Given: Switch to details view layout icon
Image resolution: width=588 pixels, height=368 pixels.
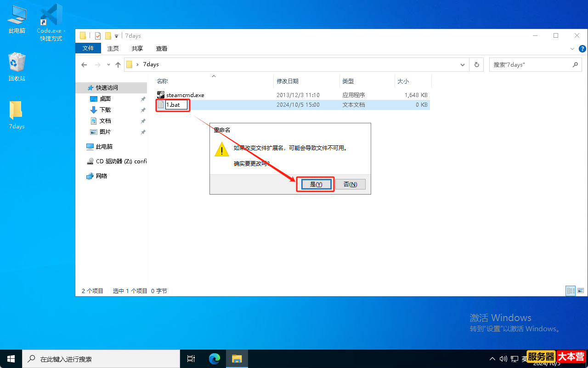Looking at the screenshot, I should 571,291.
